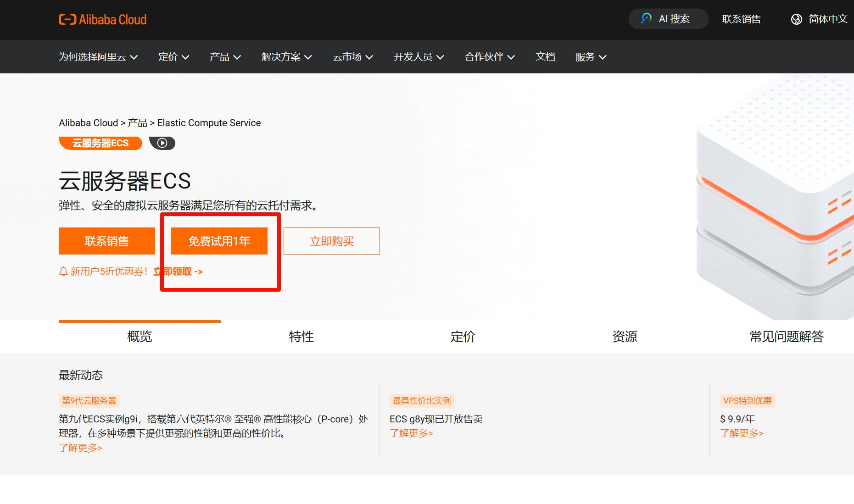Click the Alibaba Cloud logo

coord(102,19)
